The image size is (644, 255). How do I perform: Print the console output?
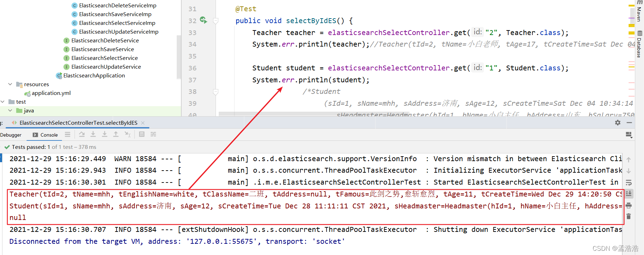pos(629,205)
